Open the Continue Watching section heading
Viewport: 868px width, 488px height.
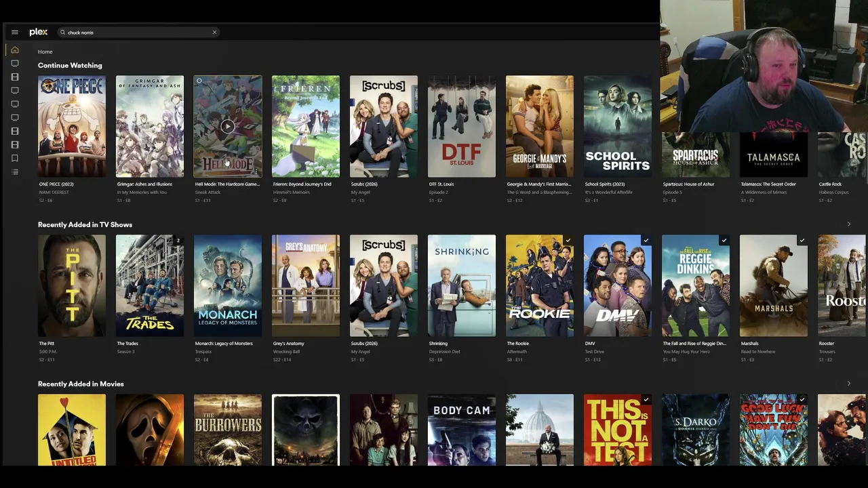click(x=70, y=65)
